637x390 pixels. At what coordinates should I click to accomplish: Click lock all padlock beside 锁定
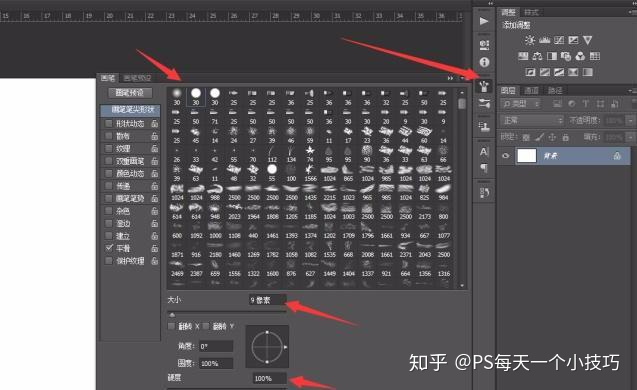pyautogui.click(x=565, y=137)
